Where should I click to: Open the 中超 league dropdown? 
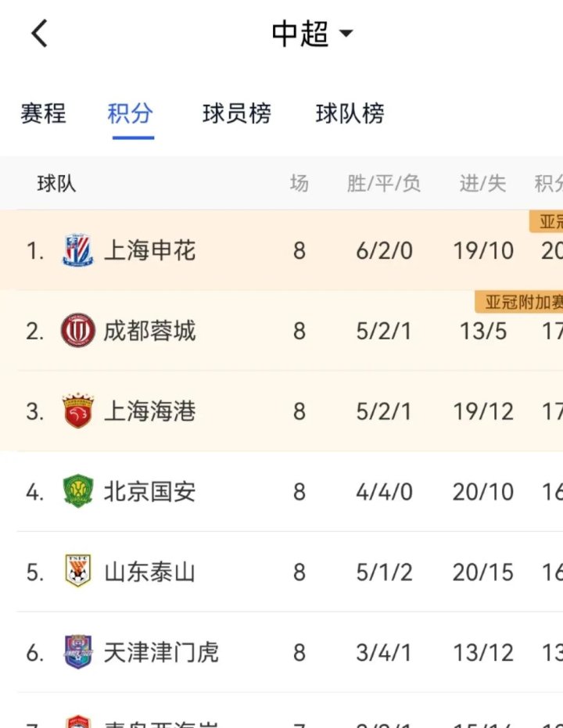pos(312,34)
